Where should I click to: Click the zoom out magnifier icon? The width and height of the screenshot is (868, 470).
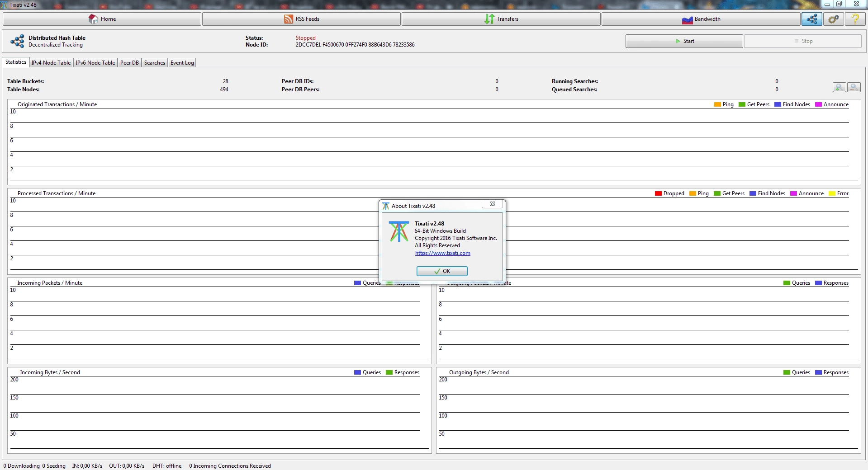854,87
